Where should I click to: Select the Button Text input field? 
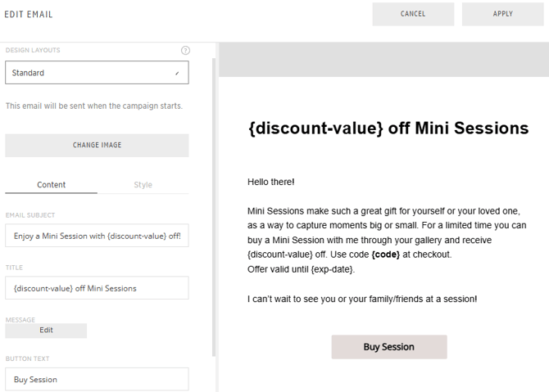point(97,380)
